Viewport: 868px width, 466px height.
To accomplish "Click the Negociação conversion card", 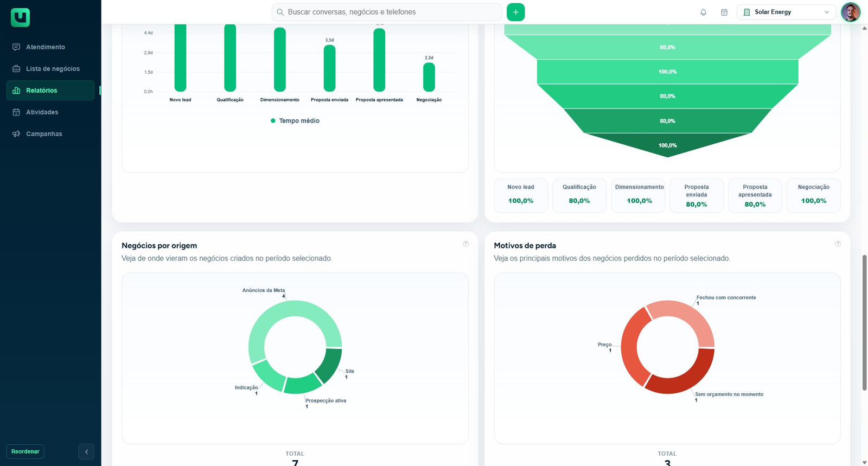I will point(814,195).
